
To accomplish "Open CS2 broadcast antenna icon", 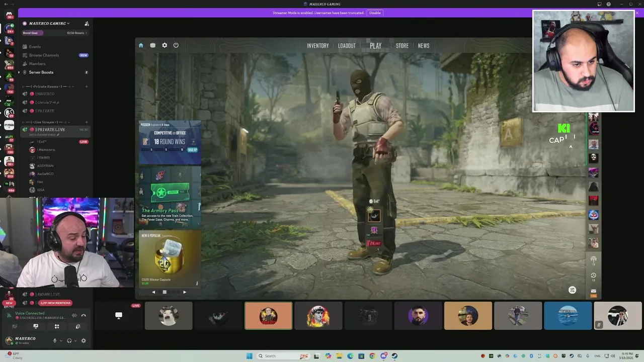I will tap(594, 259).
